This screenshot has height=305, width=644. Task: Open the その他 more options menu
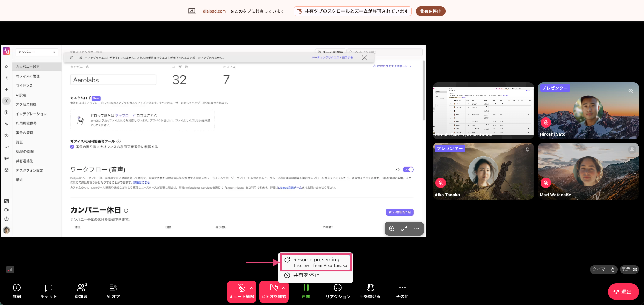coord(403,291)
